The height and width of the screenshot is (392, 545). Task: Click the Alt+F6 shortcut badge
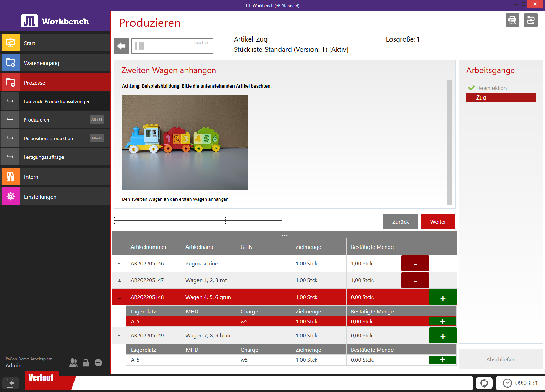97,138
